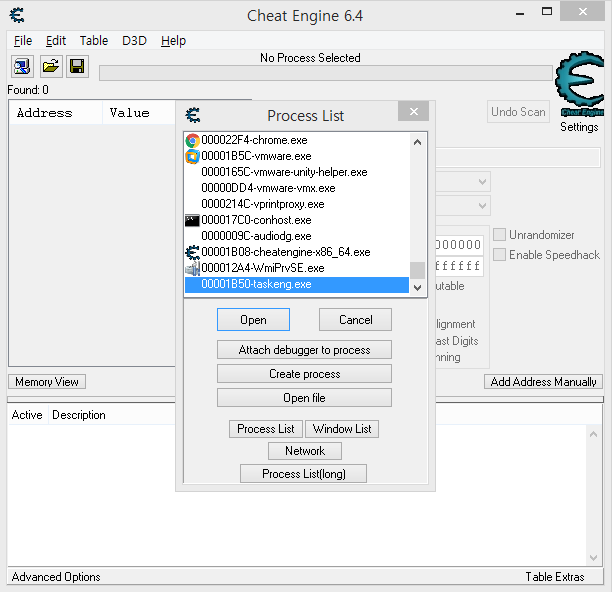Open Advanced Options in the status bar
The image size is (612, 592).
coord(56,577)
